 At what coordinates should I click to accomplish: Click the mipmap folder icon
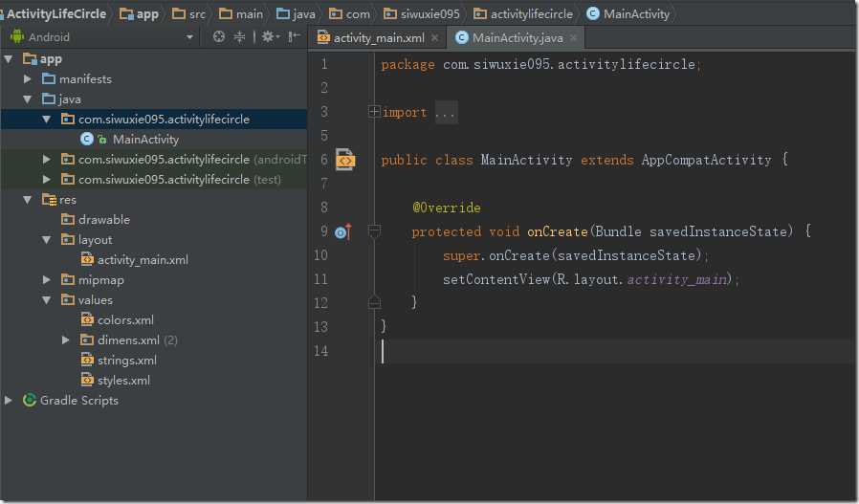(68, 280)
